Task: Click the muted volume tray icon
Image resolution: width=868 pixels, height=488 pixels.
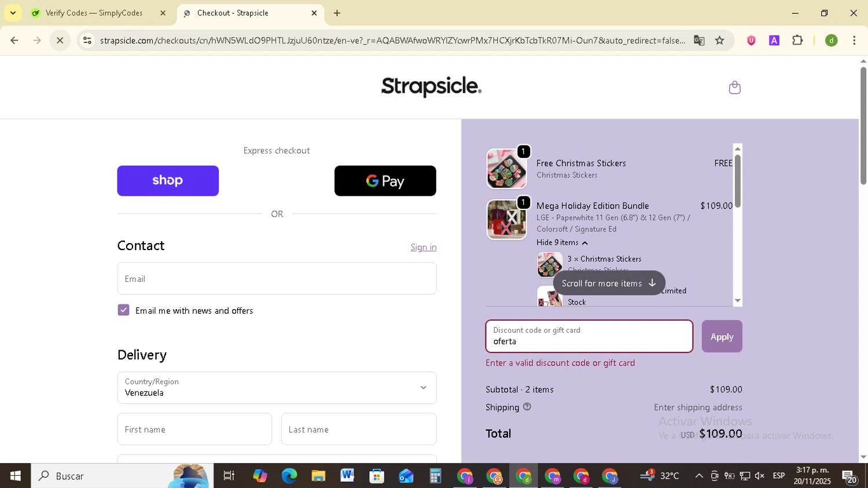Action: pyautogui.click(x=760, y=476)
